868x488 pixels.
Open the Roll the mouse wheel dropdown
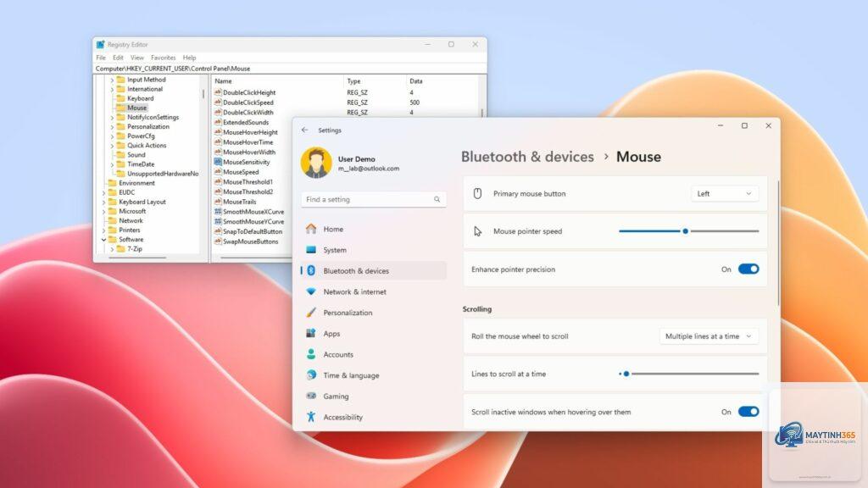[709, 336]
